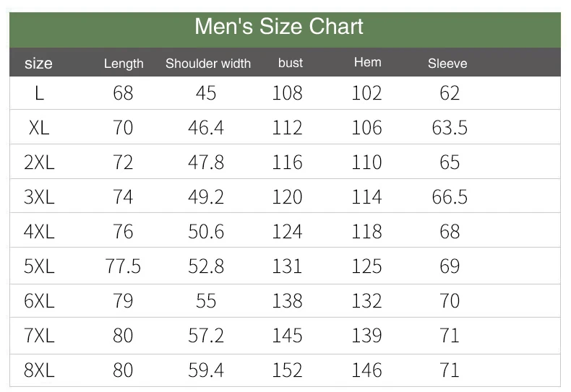
Task: Select the Length column header
Action: point(124,64)
